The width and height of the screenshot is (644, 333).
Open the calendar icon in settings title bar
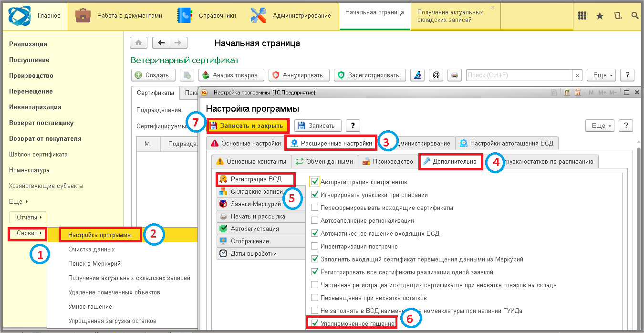pos(578,93)
